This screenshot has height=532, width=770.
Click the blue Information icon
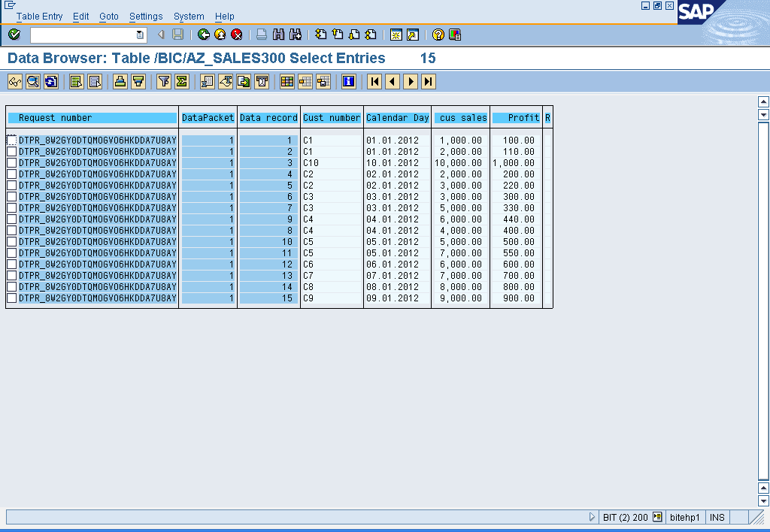(x=349, y=81)
